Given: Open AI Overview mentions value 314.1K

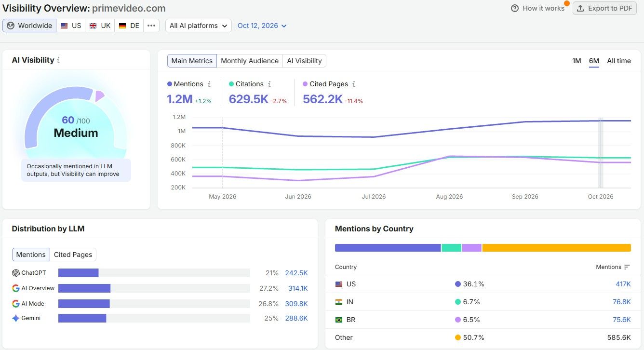Looking at the screenshot, I should pyautogui.click(x=298, y=288).
